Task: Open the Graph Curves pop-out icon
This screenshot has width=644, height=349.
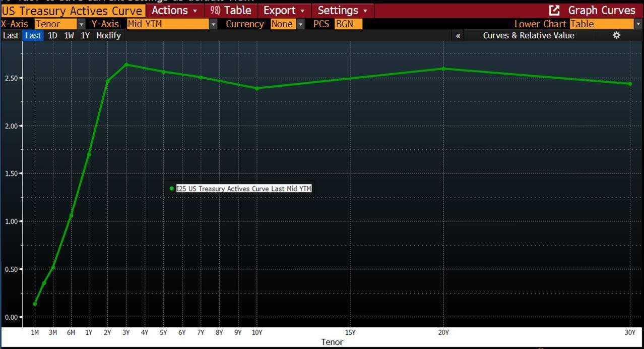Action: 554,10
